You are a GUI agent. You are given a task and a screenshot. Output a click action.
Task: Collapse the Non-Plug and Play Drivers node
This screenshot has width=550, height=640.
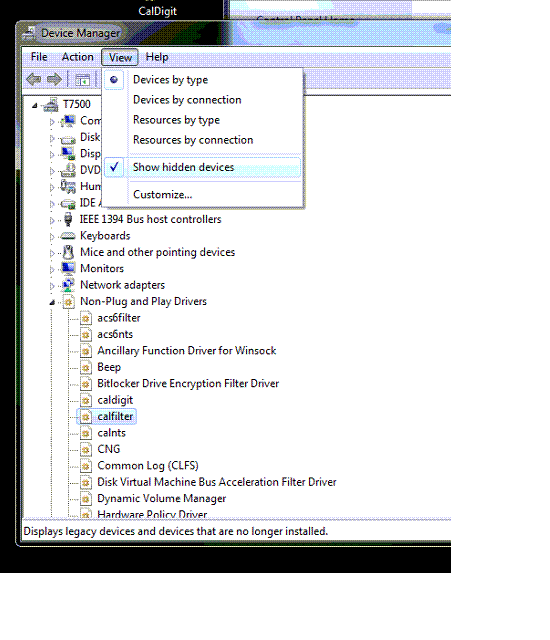52,302
